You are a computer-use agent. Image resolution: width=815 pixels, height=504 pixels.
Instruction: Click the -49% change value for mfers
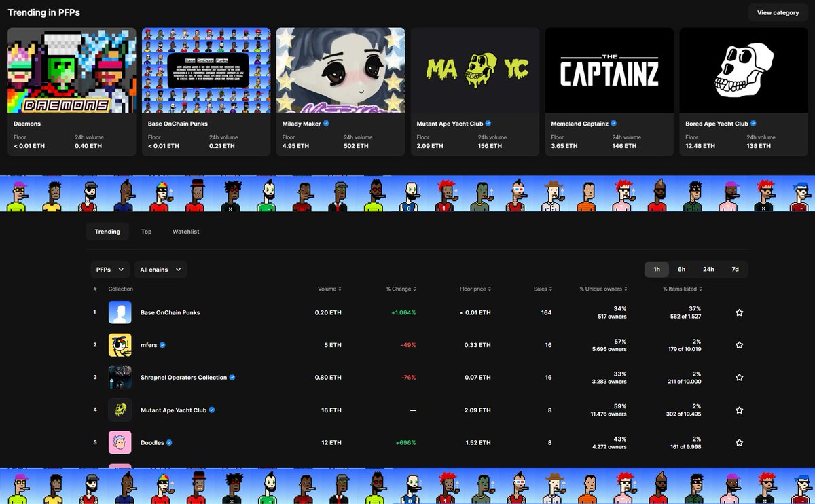tap(407, 345)
